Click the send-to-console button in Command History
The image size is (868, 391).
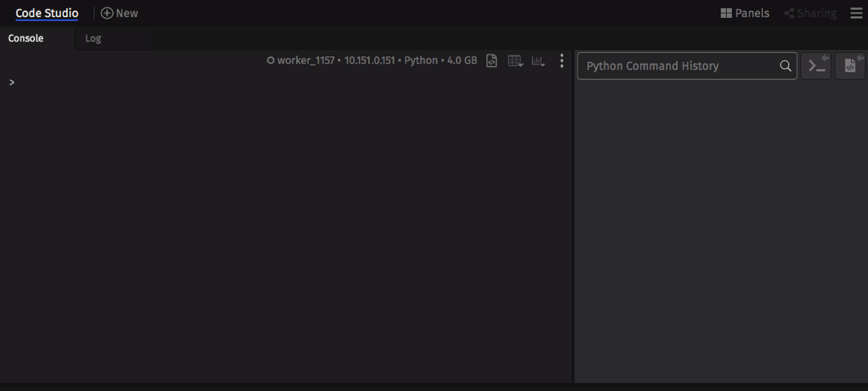point(816,66)
